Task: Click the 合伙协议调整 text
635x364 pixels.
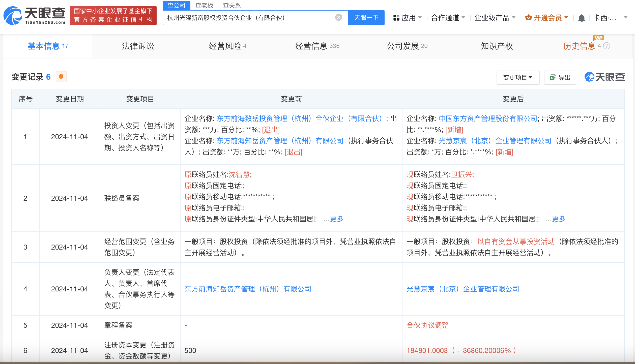Action: [x=428, y=325]
